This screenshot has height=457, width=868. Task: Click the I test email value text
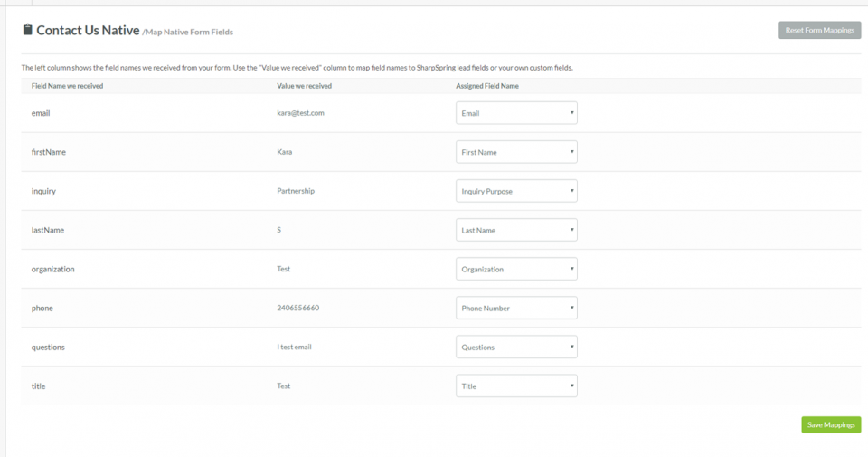tap(294, 347)
